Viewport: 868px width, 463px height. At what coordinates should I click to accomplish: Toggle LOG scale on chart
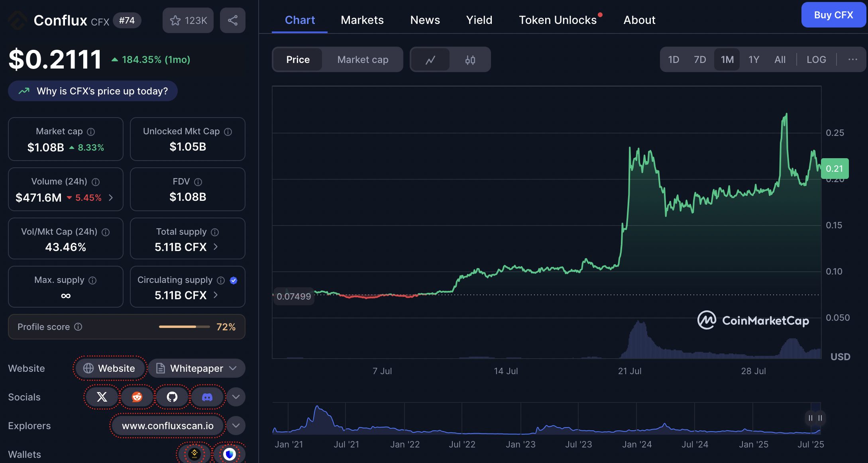(816, 60)
